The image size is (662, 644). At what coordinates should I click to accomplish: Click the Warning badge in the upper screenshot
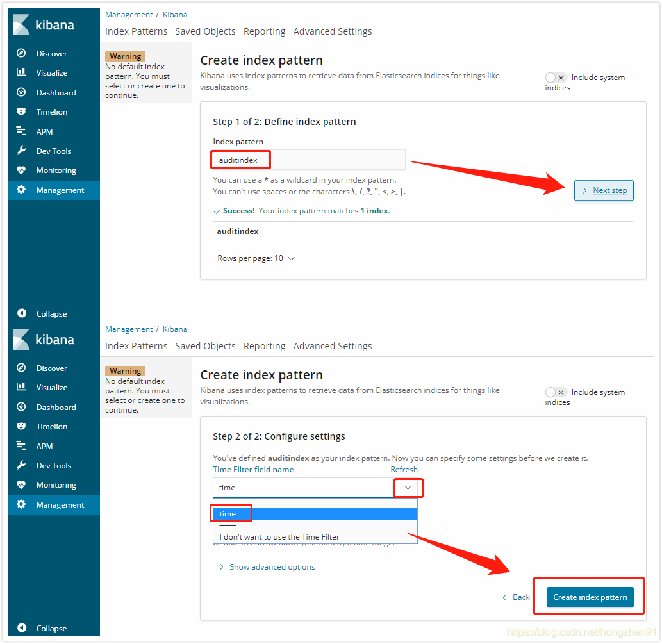click(x=126, y=56)
